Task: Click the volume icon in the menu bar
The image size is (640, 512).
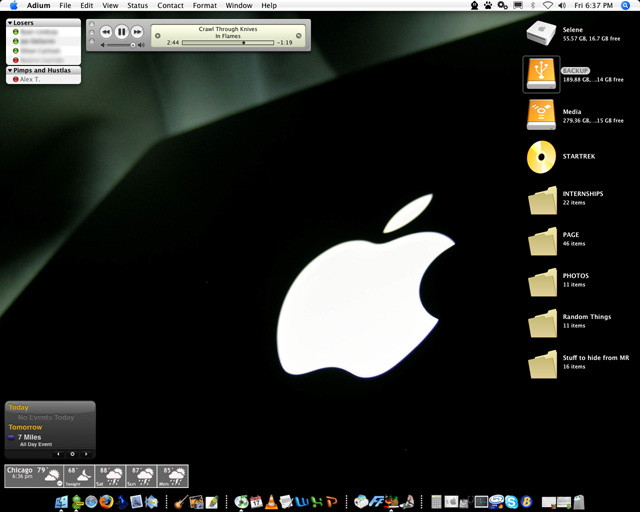Action: pos(562,5)
